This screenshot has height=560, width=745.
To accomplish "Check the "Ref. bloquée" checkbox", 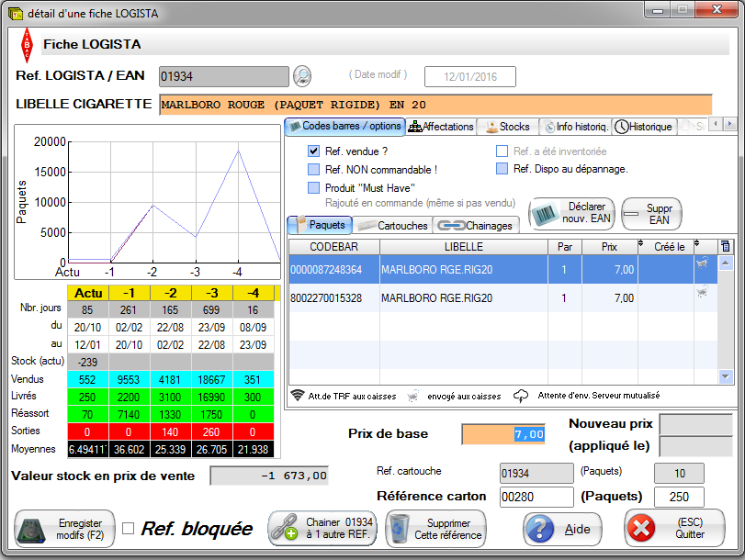I will 129,528.
